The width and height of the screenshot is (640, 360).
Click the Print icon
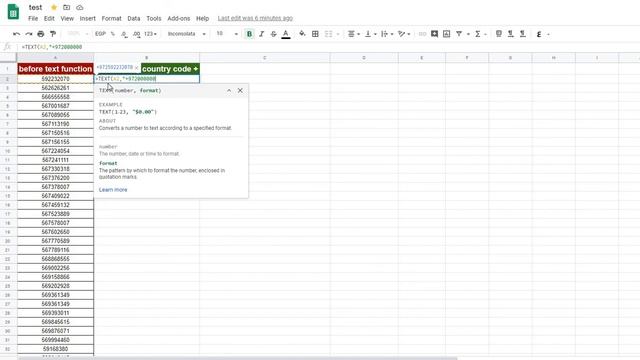coord(40,34)
